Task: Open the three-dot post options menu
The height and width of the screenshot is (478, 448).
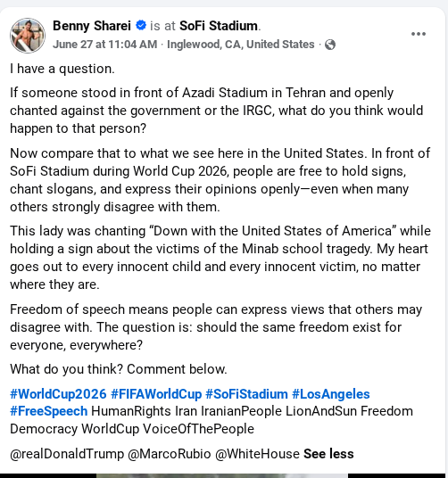Action: pyautogui.click(x=419, y=34)
